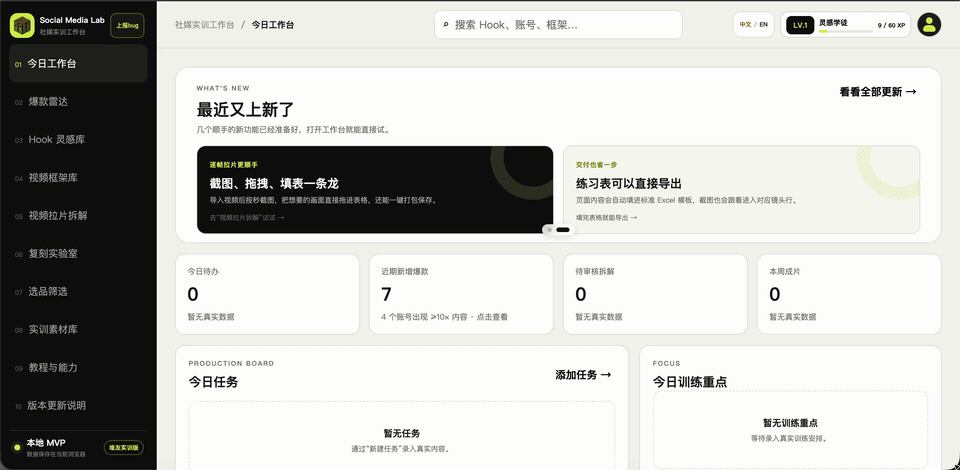Click the 暂无任务 empty placeholder
Viewport: 960px width, 470px height.
point(402,435)
